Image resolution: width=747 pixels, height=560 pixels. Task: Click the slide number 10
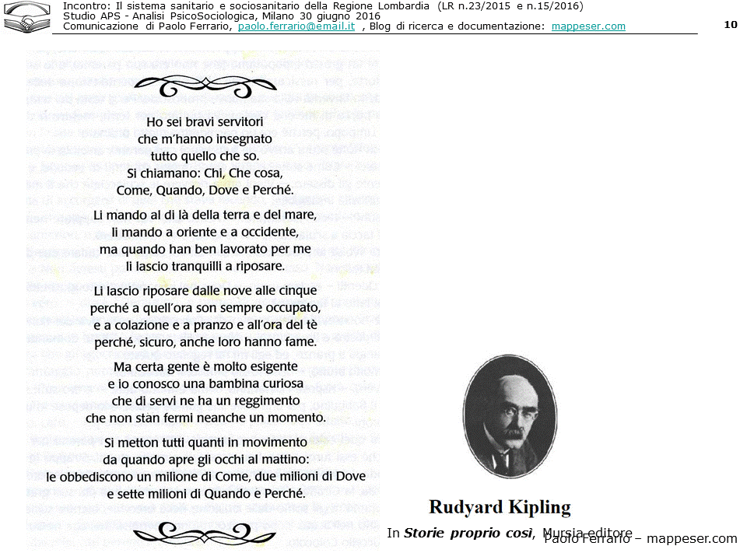coord(730,24)
